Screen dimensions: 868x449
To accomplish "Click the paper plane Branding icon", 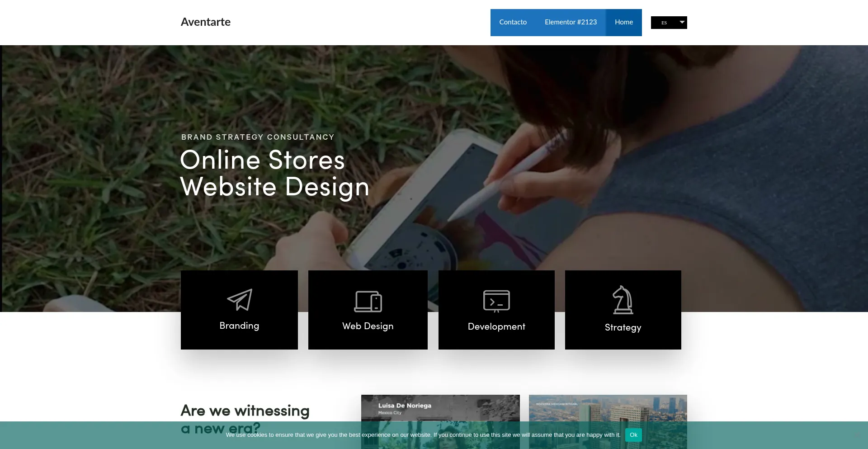I will click(x=239, y=299).
